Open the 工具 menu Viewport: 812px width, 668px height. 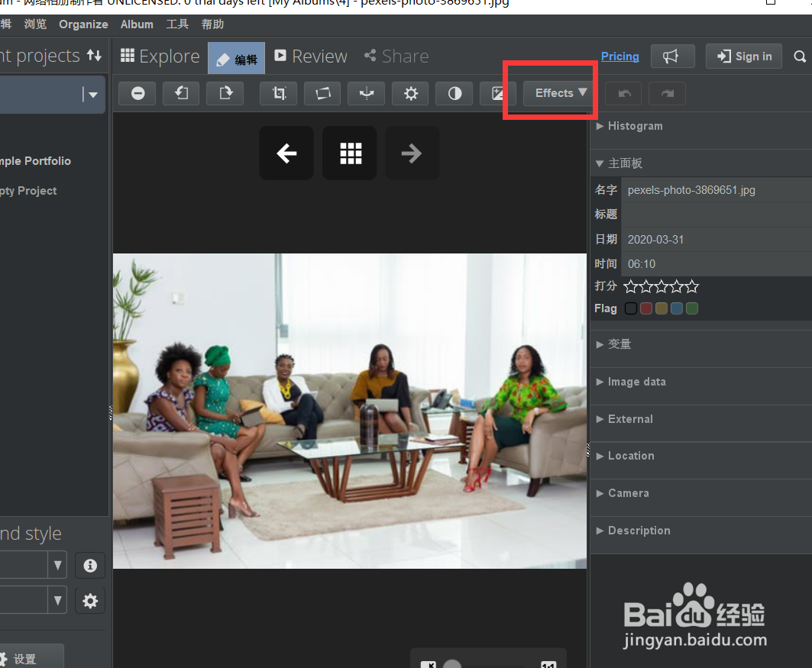[x=177, y=24]
